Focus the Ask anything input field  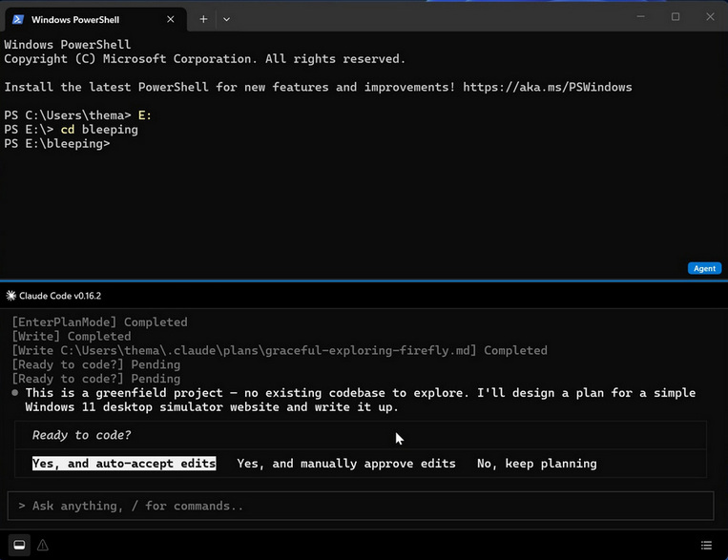[361, 506]
